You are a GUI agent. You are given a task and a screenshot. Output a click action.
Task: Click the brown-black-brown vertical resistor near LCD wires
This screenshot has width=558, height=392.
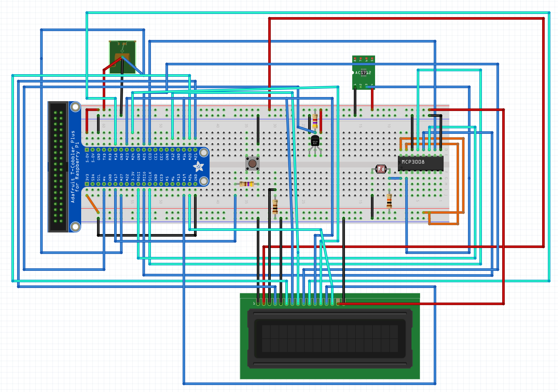coord(275,207)
